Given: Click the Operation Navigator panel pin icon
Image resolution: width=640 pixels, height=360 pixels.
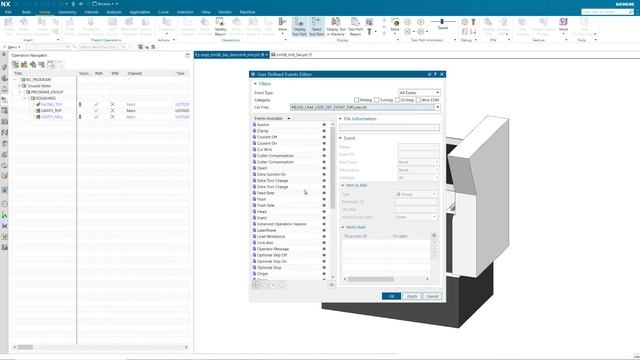Looking at the screenshot, I should click(x=187, y=55).
